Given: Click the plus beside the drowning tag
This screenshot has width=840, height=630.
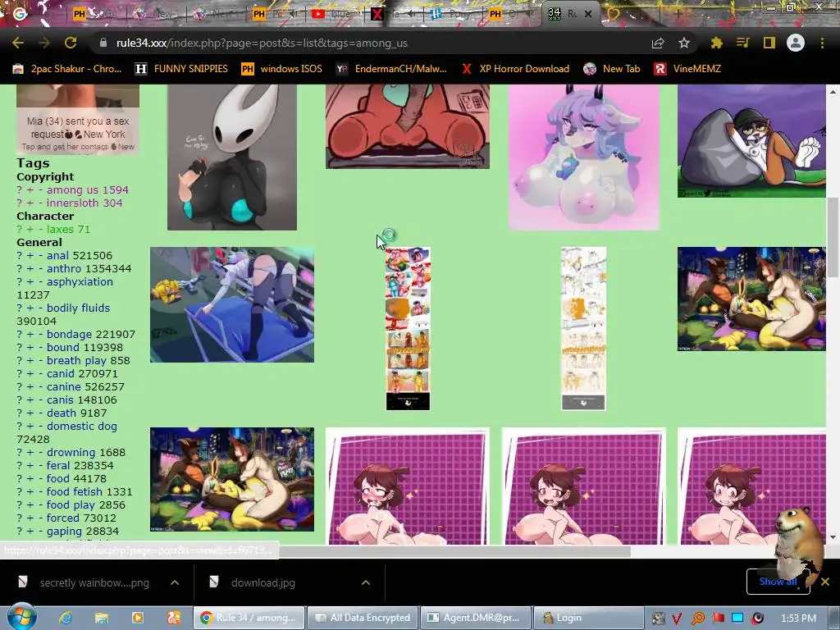Looking at the screenshot, I should click(30, 452).
